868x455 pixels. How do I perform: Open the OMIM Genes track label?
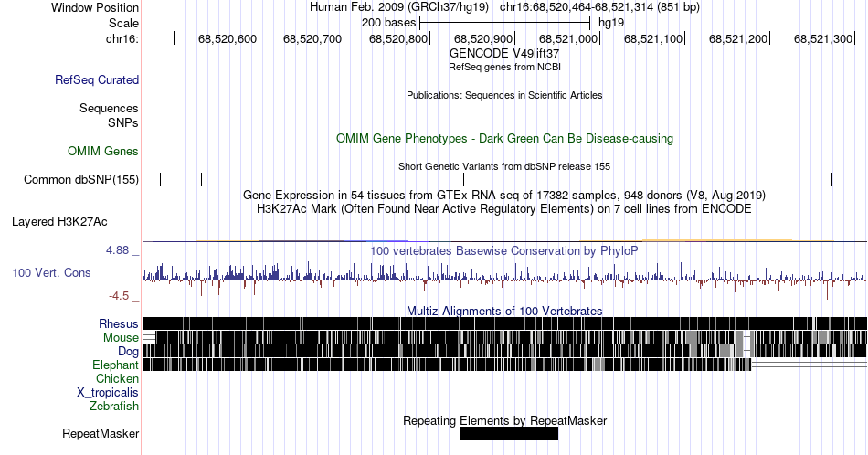102,151
